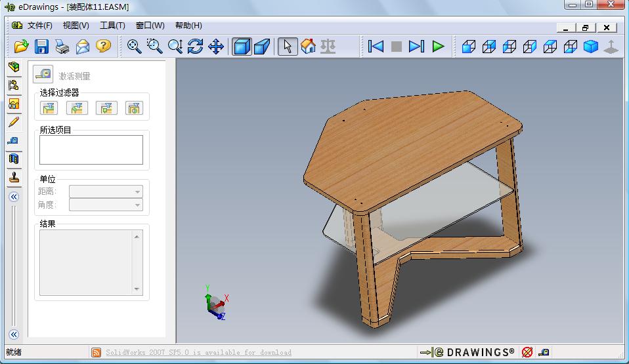This screenshot has height=364, width=629.
Task: Collapse the panel with the upper double-chevron
Action: 14,197
